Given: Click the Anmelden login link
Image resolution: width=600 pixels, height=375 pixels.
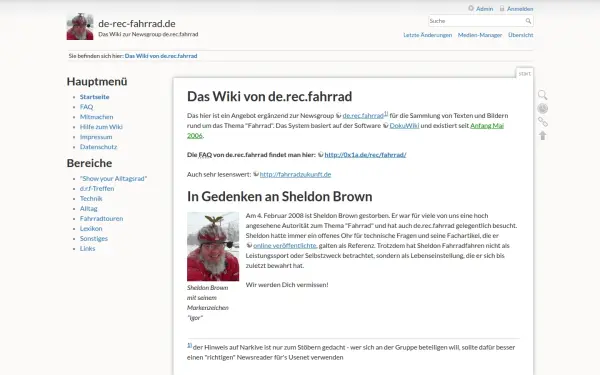Looking at the screenshot, I should click(520, 8).
